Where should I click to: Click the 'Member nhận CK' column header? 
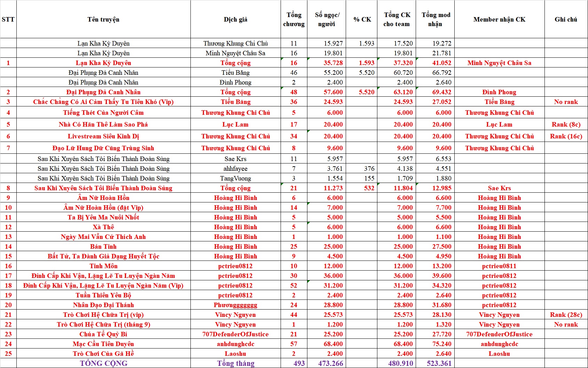499,19
